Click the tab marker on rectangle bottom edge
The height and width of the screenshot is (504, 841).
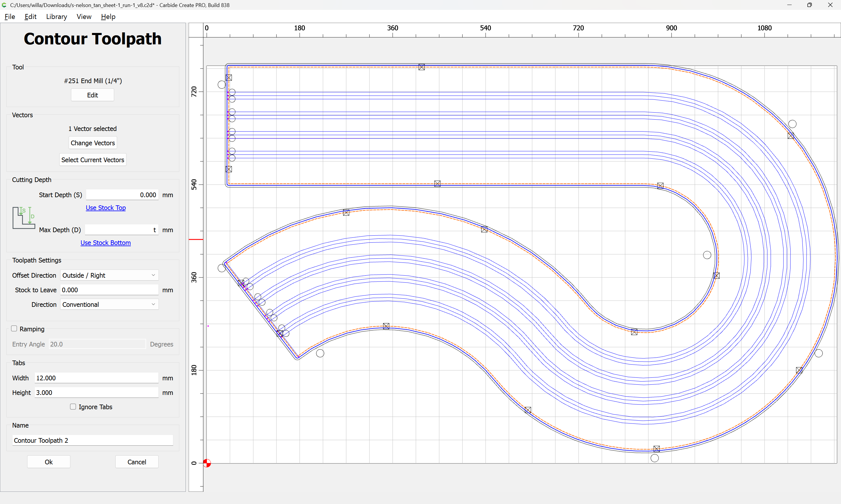437,184
